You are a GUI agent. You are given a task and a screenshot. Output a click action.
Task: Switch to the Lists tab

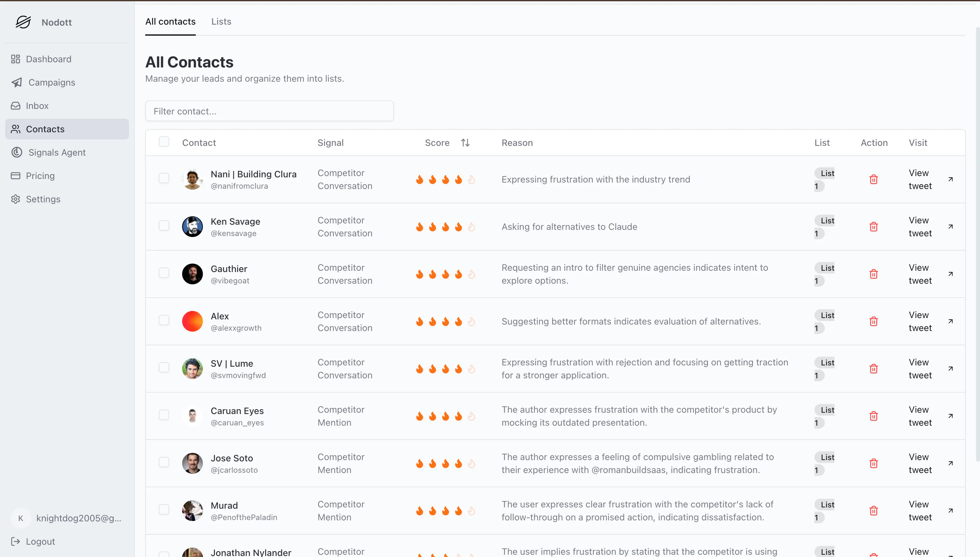click(221, 21)
